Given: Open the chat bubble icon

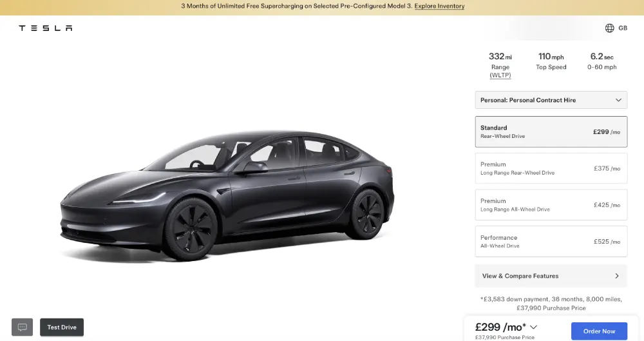Looking at the screenshot, I should coord(22,327).
